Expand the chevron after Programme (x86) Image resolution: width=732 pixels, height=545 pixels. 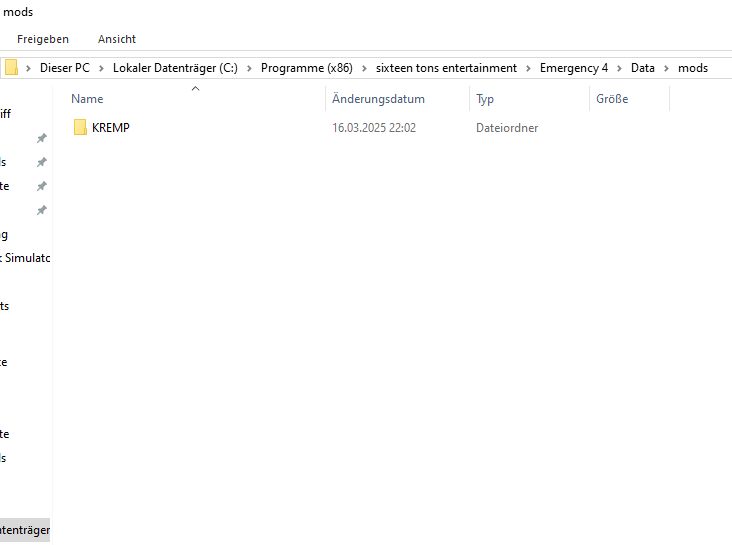pos(364,68)
